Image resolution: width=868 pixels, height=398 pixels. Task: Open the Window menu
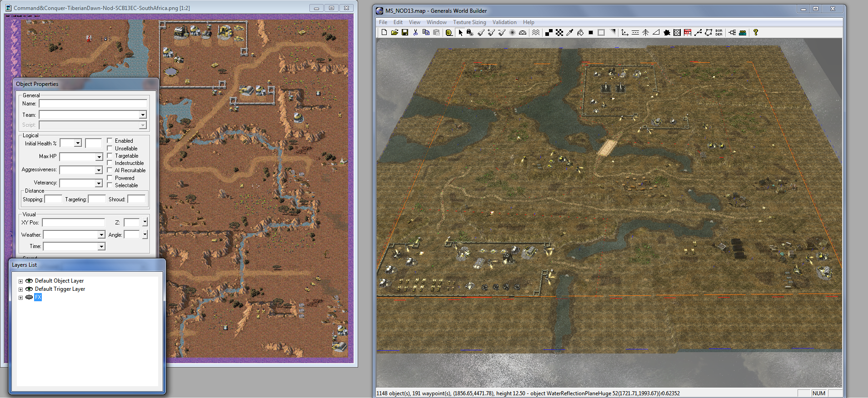[x=437, y=22]
